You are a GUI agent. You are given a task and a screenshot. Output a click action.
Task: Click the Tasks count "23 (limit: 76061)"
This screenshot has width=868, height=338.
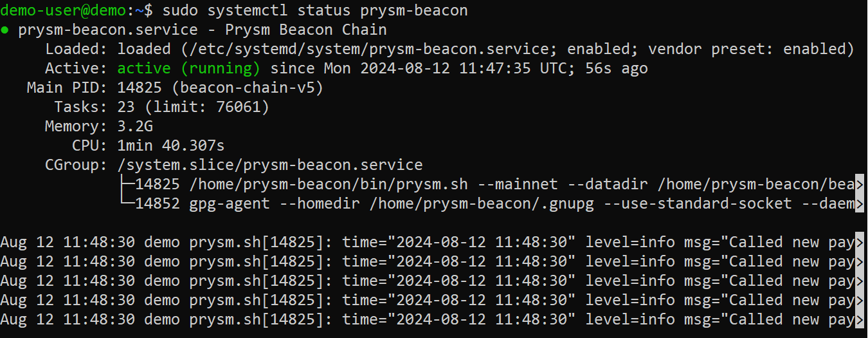point(193,107)
